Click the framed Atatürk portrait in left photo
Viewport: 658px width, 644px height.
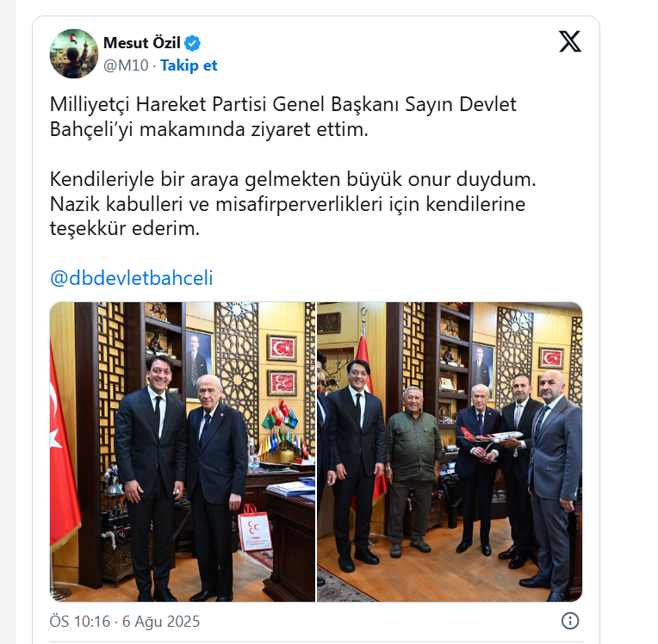[198, 363]
